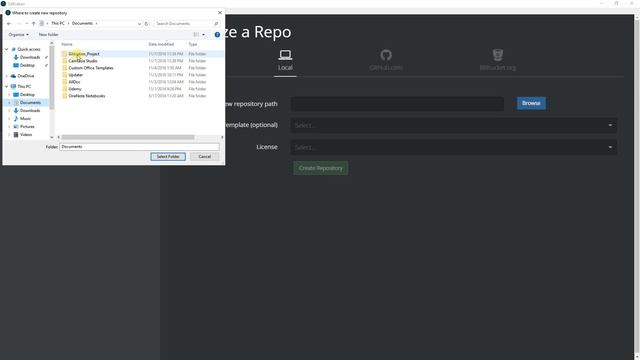Choose the GitHub.com tab icon
The image size is (640, 360).
click(386, 55)
